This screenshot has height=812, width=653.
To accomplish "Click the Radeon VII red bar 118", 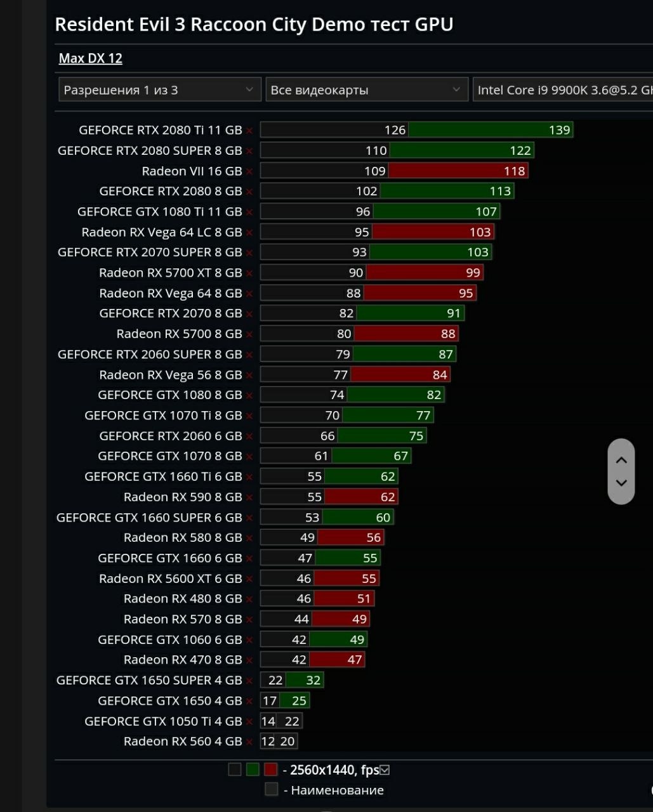I will [458, 171].
